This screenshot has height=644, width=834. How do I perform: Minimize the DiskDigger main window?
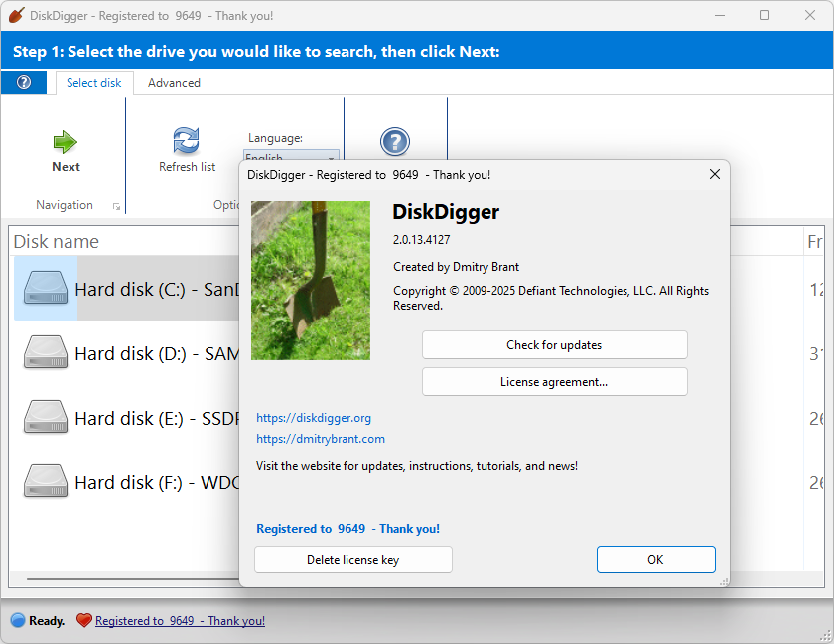720,15
